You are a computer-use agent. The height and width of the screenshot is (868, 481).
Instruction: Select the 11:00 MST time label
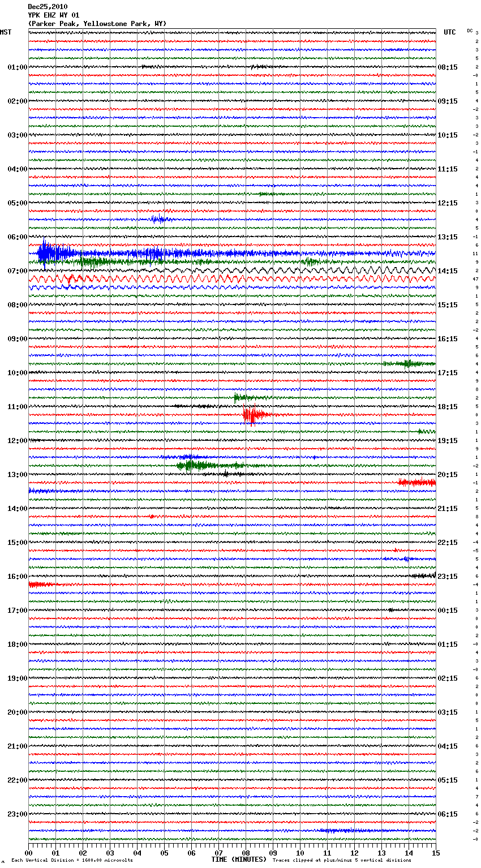point(17,407)
